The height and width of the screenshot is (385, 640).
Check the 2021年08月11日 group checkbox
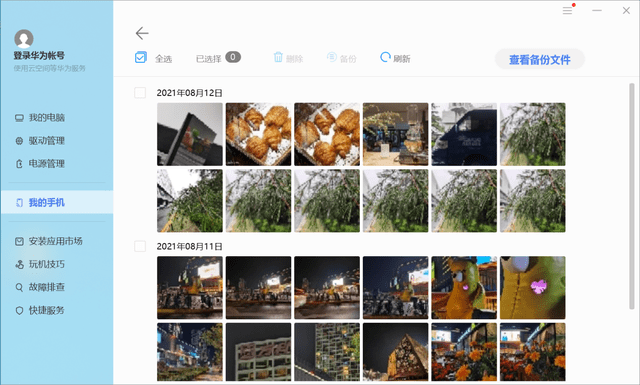(140, 246)
